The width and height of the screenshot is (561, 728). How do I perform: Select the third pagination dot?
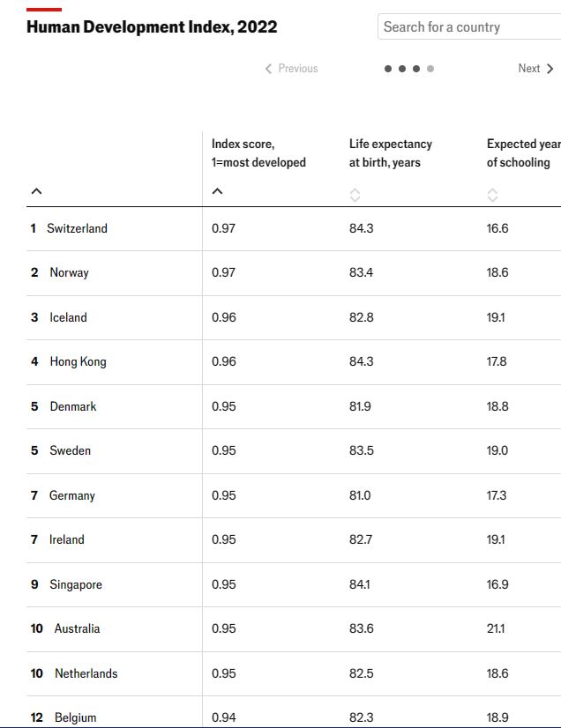point(416,69)
